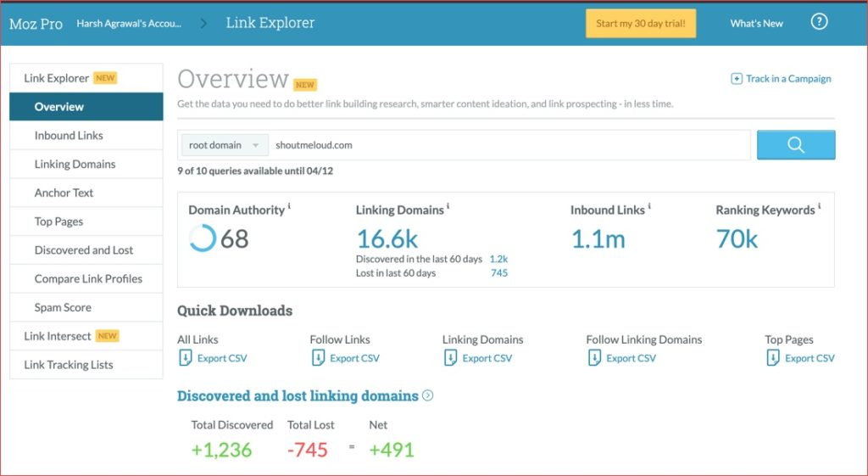Open Link Intersect in sidebar
The height and width of the screenshot is (476, 868).
point(86,336)
